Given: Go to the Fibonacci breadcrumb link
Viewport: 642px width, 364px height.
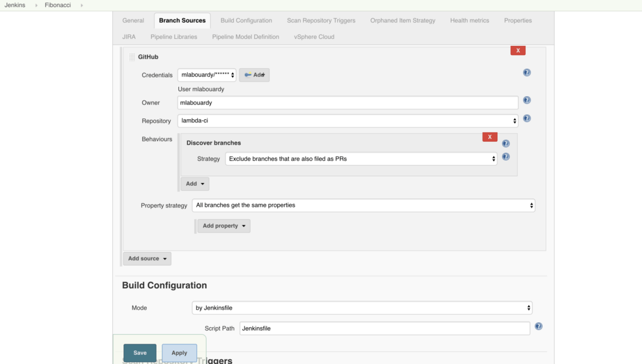Looking at the screenshot, I should point(58,5).
